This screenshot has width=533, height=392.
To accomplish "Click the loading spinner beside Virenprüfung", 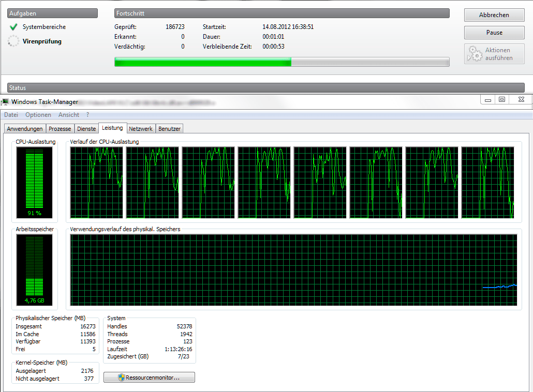I will pos(13,41).
